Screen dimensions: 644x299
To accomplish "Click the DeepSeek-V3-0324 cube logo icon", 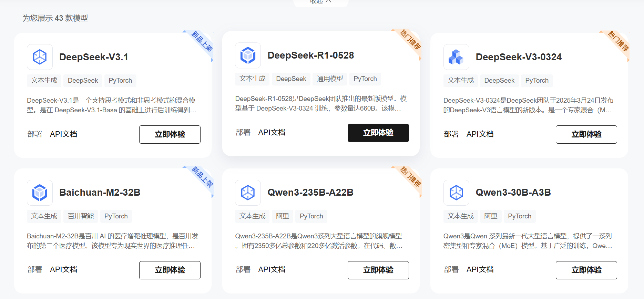I will [x=456, y=57].
